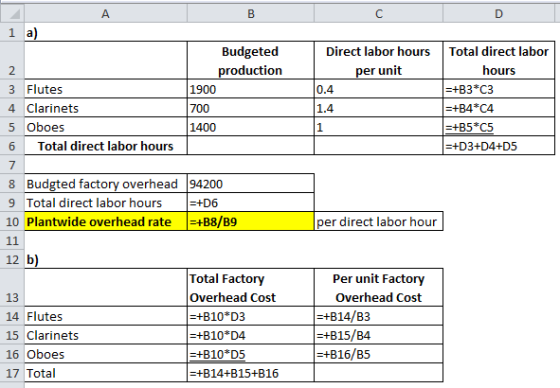Select cell with value 0.4
The height and width of the screenshot is (388, 560).
coord(379,89)
